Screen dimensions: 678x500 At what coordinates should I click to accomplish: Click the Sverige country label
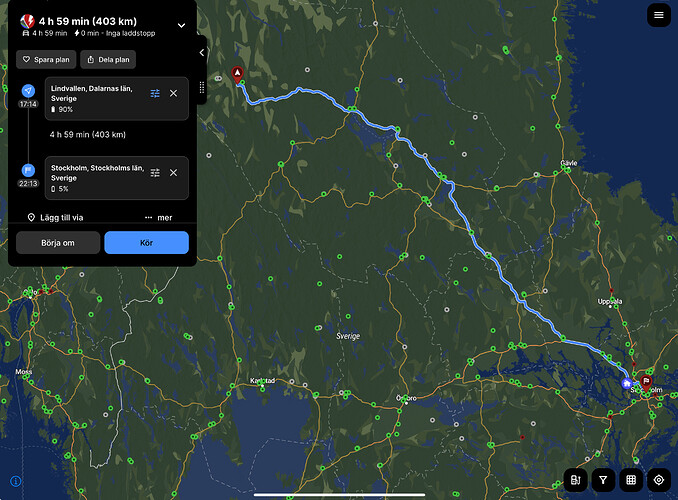(x=348, y=336)
